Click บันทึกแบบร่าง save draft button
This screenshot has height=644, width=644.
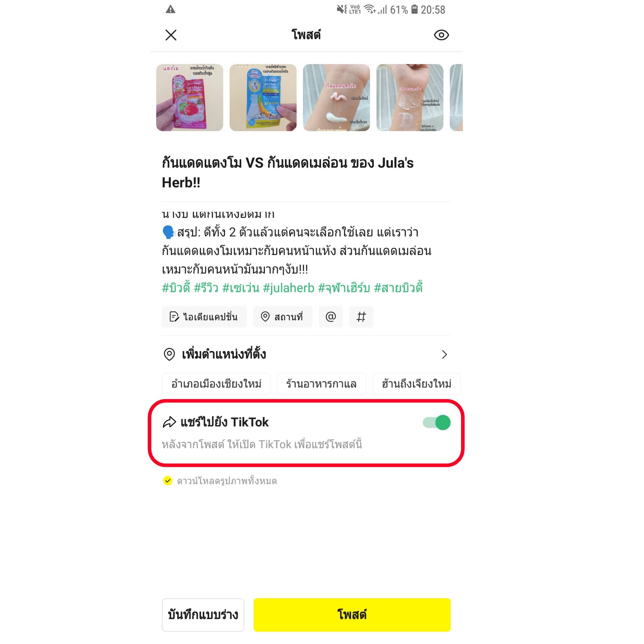click(x=203, y=614)
